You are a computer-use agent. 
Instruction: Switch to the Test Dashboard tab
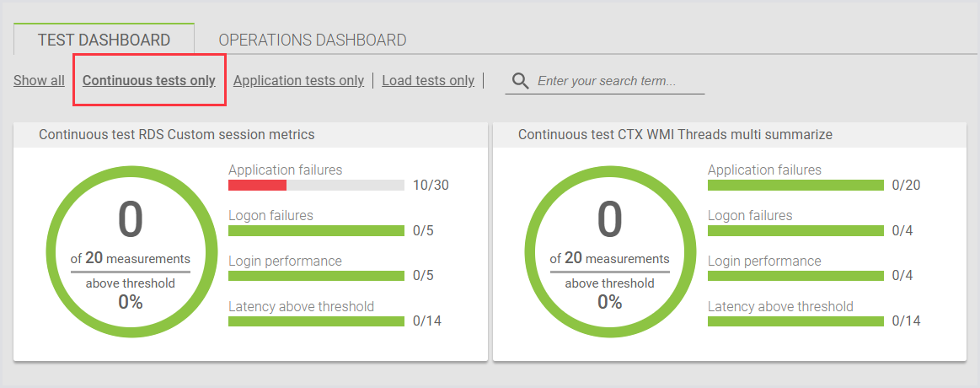pos(104,40)
